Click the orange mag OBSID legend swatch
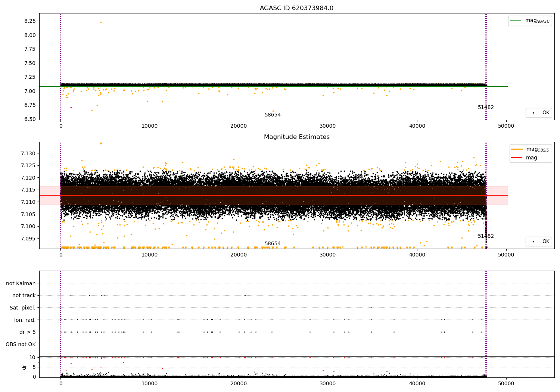Viewport: 560px width, 392px height. tap(517, 149)
